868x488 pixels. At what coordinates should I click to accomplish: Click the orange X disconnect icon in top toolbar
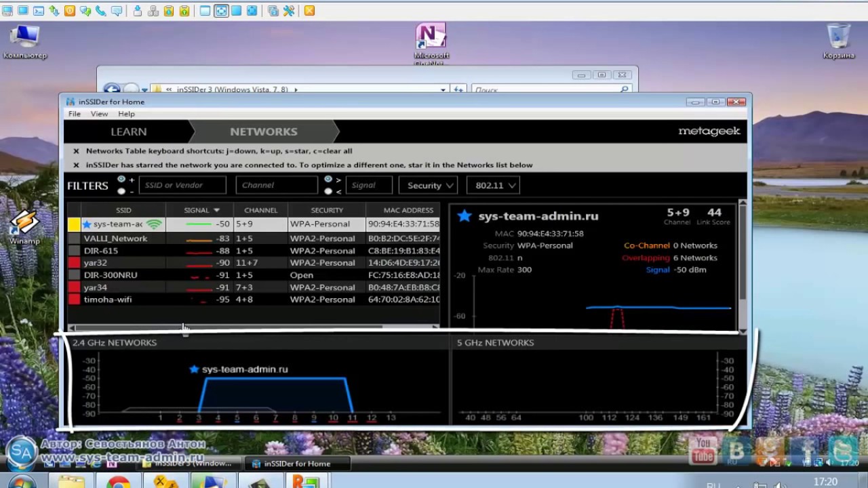pos(309,11)
